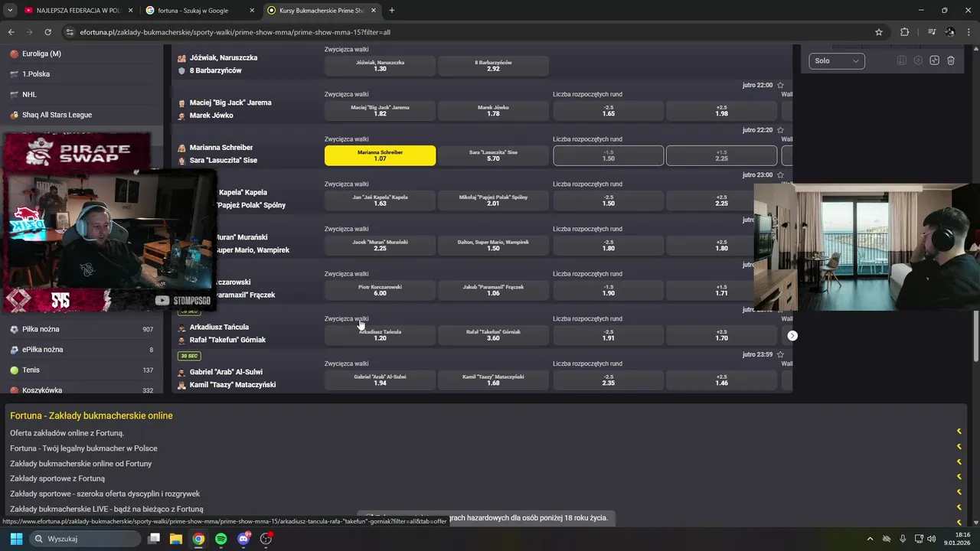
Task: Open Discord from the taskbar
Action: [243, 539]
